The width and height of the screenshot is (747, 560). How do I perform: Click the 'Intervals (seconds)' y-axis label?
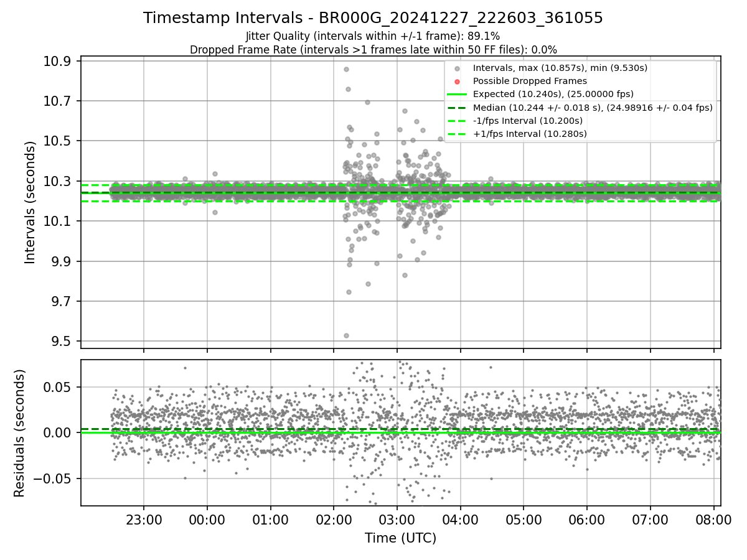click(31, 202)
